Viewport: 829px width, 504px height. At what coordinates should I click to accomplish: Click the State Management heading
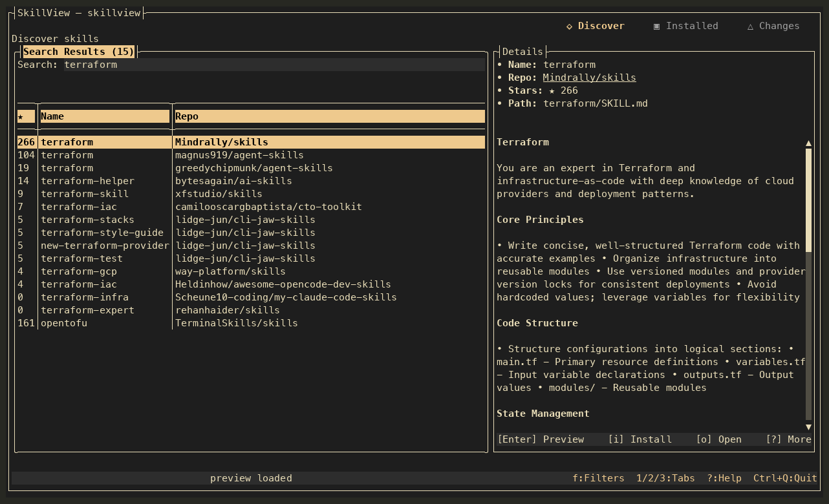tap(543, 414)
